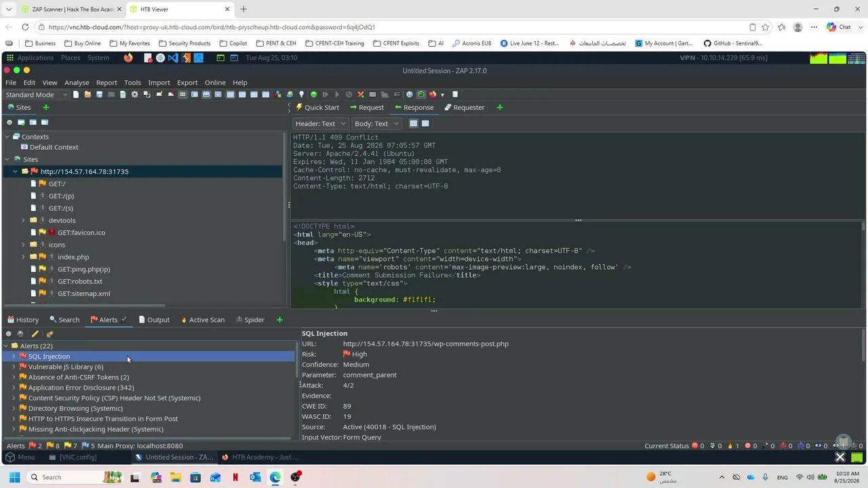Expand the Directory Browsing alert node

pos(14,409)
